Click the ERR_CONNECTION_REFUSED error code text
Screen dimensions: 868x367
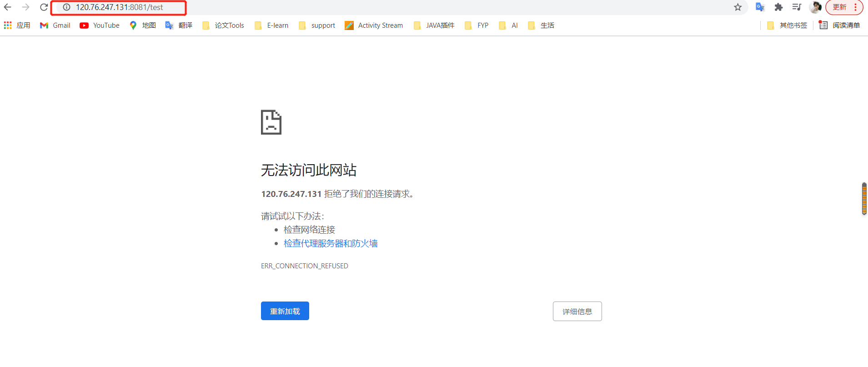click(305, 266)
